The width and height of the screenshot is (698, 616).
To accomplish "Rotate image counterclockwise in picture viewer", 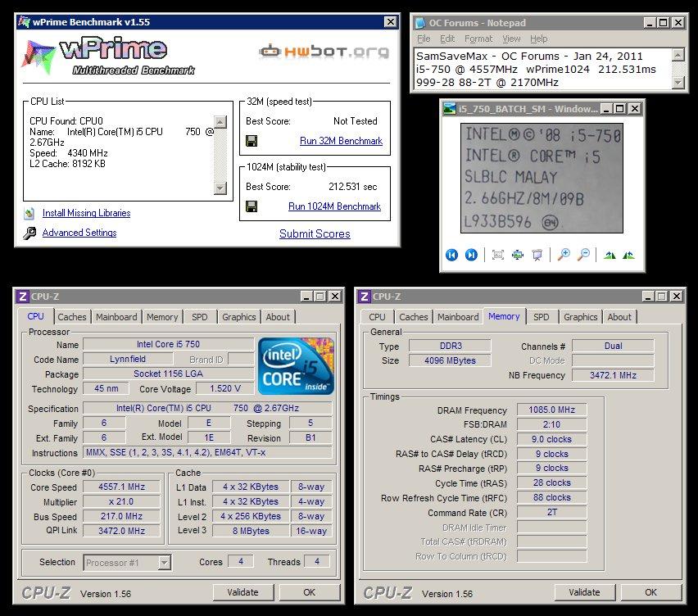I will (x=628, y=256).
